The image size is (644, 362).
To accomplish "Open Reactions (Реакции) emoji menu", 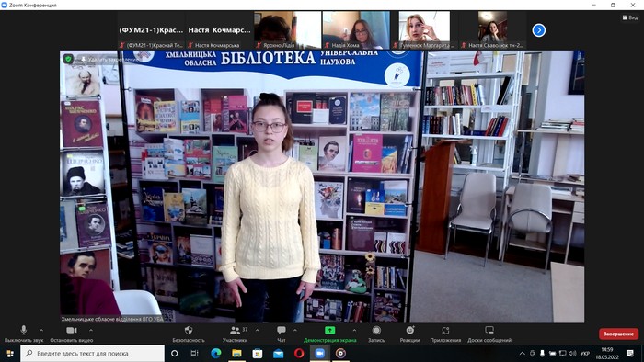I will (x=410, y=334).
